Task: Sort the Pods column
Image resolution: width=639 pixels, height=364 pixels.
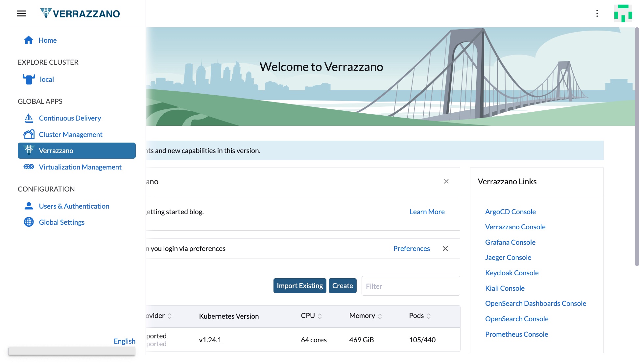Action: [x=429, y=316]
